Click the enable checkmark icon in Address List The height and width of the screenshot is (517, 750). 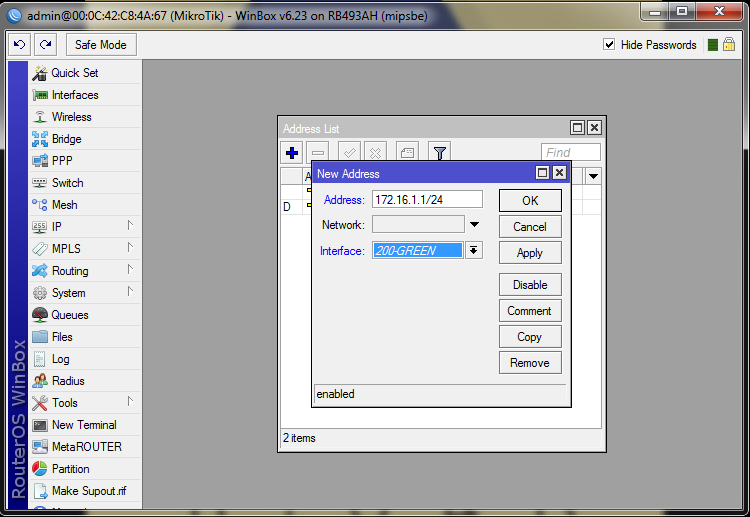[350, 153]
